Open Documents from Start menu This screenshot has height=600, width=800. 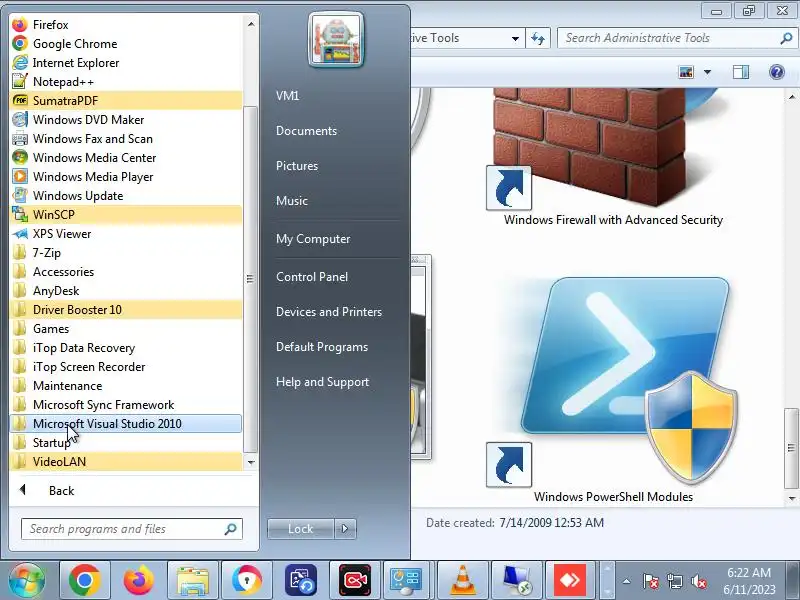pos(306,131)
